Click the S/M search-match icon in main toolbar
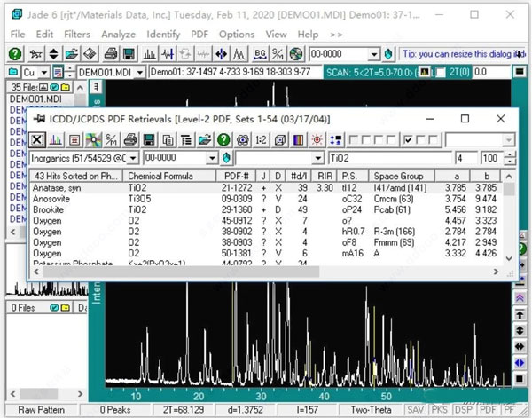 (x=278, y=54)
